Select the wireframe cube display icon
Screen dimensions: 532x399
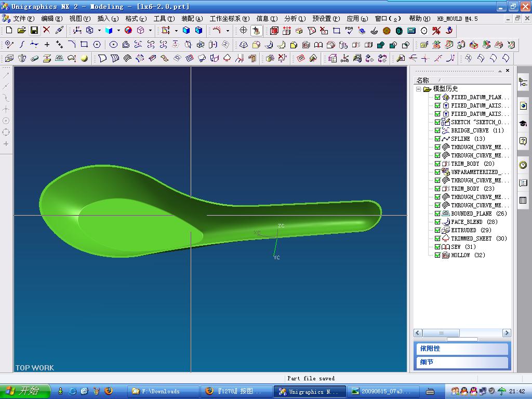pyautogui.click(x=89, y=31)
